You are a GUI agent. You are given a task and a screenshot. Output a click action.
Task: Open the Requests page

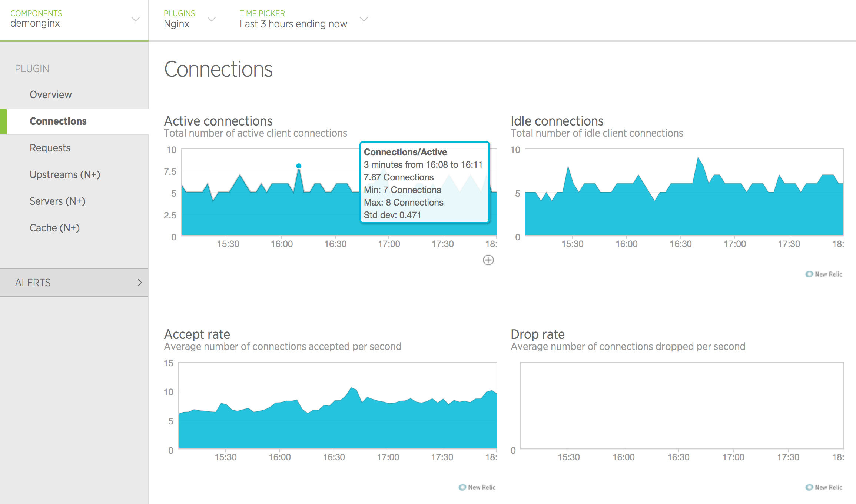50,148
